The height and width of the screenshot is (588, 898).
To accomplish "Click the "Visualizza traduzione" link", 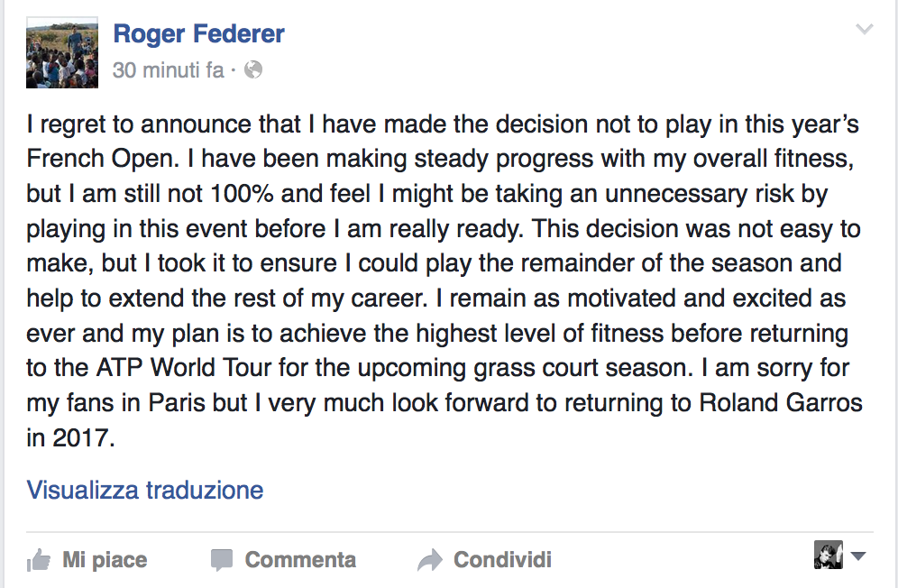I will (x=145, y=491).
